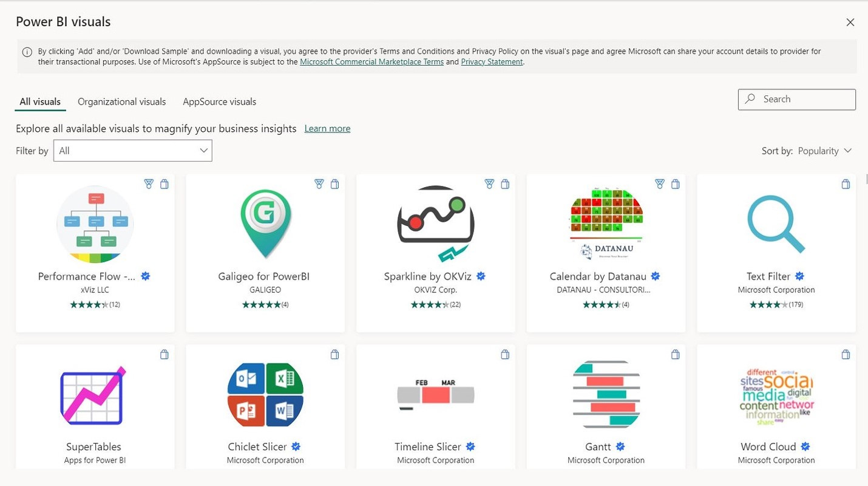This screenshot has width=868, height=486.
Task: Click the xViz LLC publisher name
Action: 95,290
